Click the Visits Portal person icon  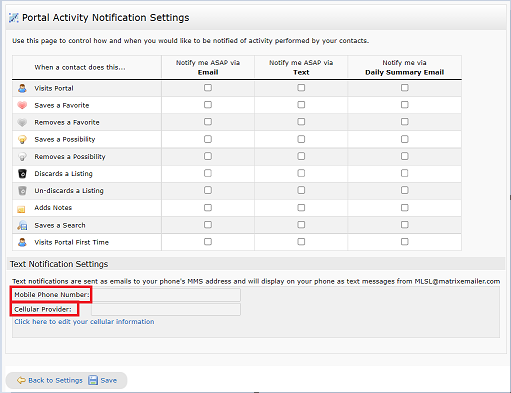pyautogui.click(x=22, y=88)
